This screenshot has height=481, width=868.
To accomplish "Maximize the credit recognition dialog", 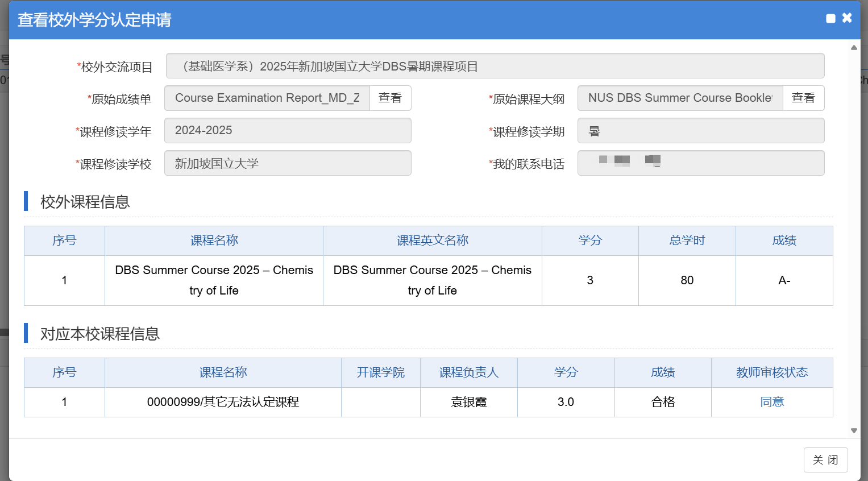I will [x=830, y=19].
